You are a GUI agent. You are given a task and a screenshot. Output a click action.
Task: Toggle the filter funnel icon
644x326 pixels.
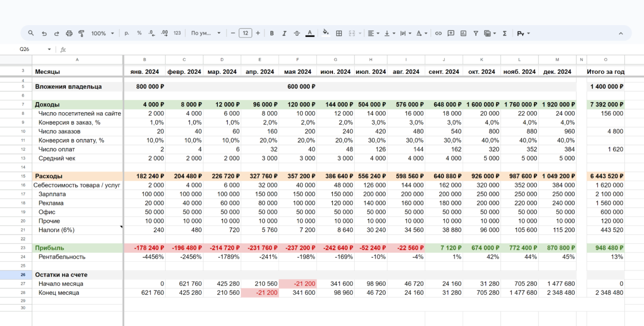pyautogui.click(x=475, y=33)
